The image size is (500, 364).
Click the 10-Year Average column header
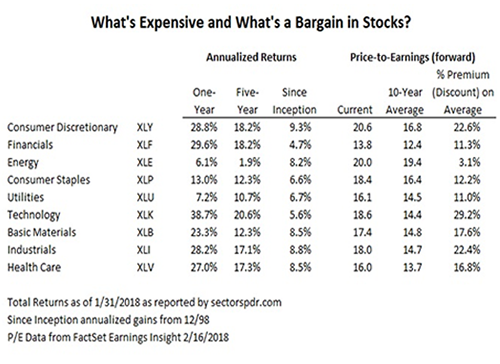pyautogui.click(x=405, y=101)
